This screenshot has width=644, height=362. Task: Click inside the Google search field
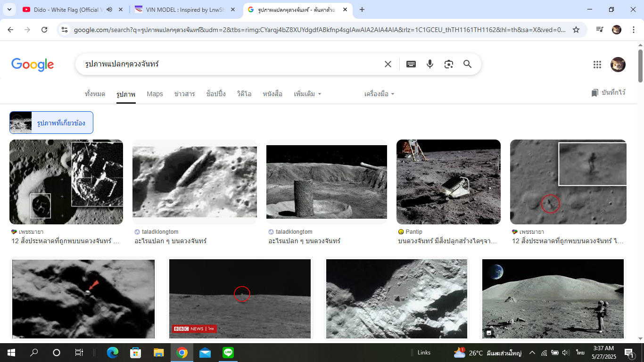[231, 64]
